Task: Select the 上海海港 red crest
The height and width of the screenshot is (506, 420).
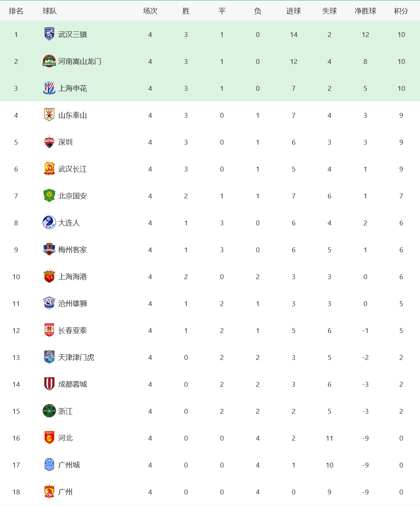Action: click(x=49, y=277)
